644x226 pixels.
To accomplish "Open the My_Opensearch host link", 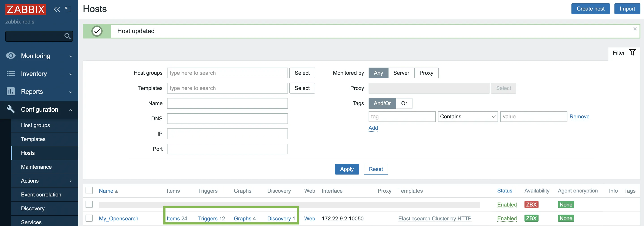I will coord(118,219).
